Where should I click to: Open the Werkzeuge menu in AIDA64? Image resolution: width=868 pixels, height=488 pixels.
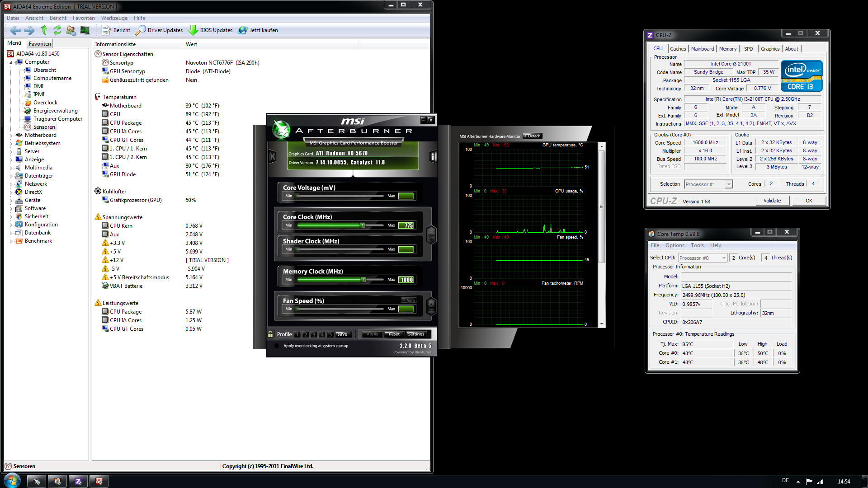pos(114,18)
